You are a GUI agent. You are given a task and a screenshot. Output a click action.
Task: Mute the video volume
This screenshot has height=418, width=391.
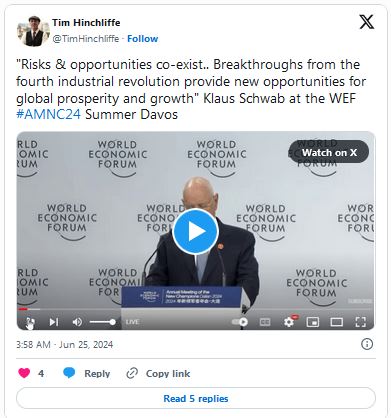[77, 322]
